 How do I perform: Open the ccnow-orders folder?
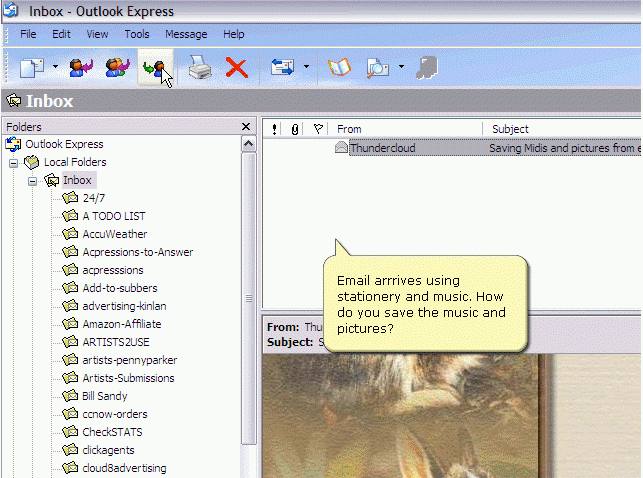click(115, 415)
